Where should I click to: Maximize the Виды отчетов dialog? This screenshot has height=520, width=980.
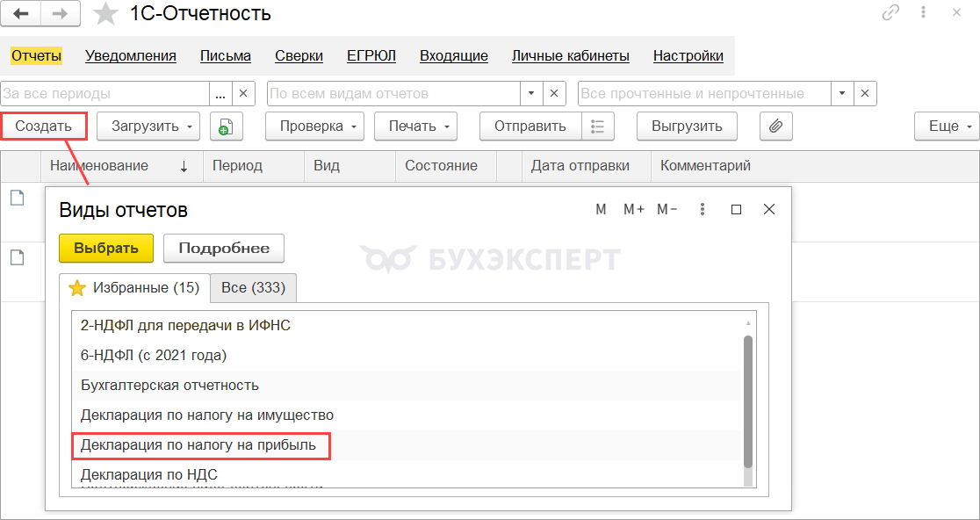click(x=736, y=210)
